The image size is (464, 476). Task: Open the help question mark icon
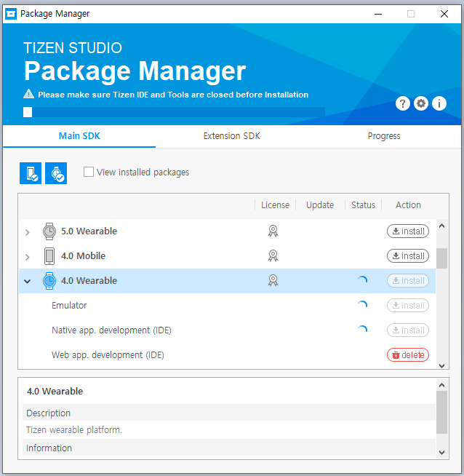pos(402,103)
